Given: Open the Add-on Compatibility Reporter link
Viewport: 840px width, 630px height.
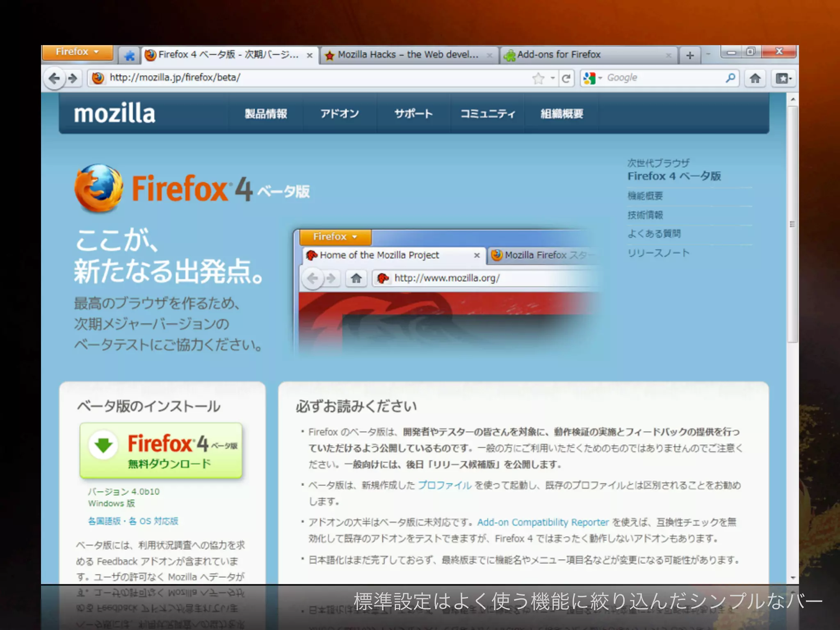Looking at the screenshot, I should click(x=543, y=522).
